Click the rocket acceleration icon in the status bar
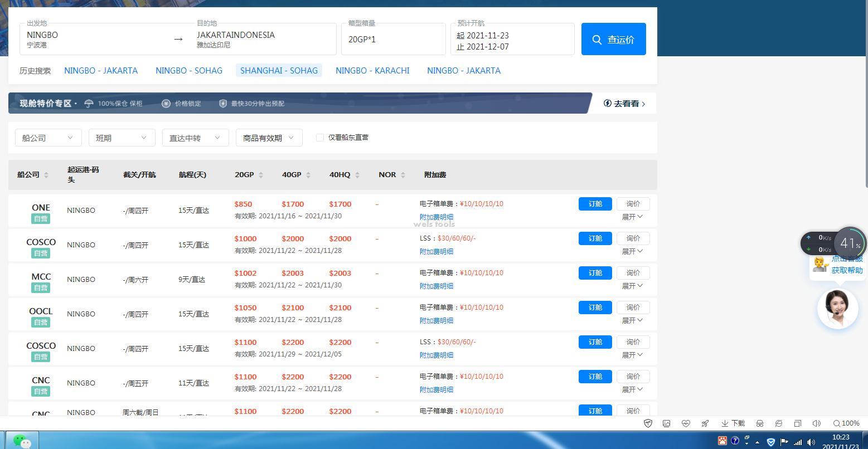Viewport: 868px width, 449px height. point(704,423)
